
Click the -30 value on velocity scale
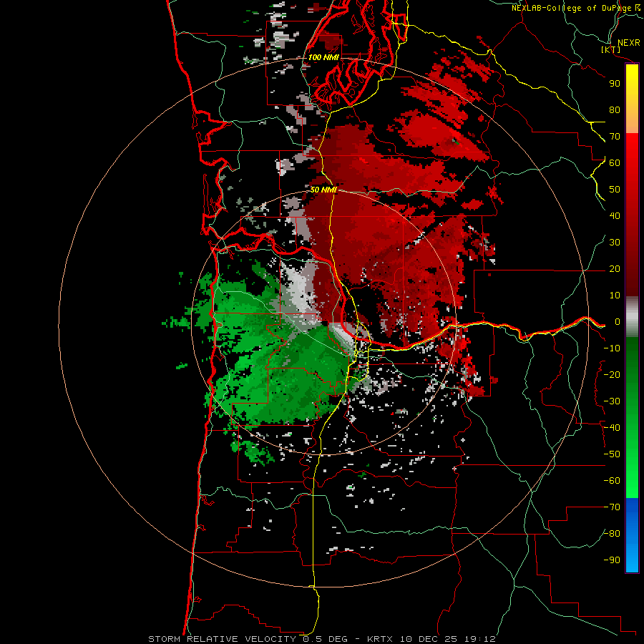click(612, 401)
